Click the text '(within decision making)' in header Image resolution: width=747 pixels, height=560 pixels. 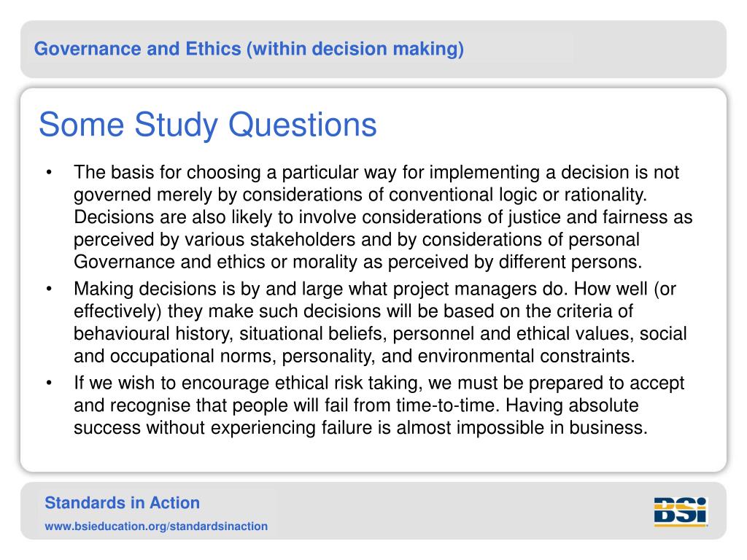355,49
